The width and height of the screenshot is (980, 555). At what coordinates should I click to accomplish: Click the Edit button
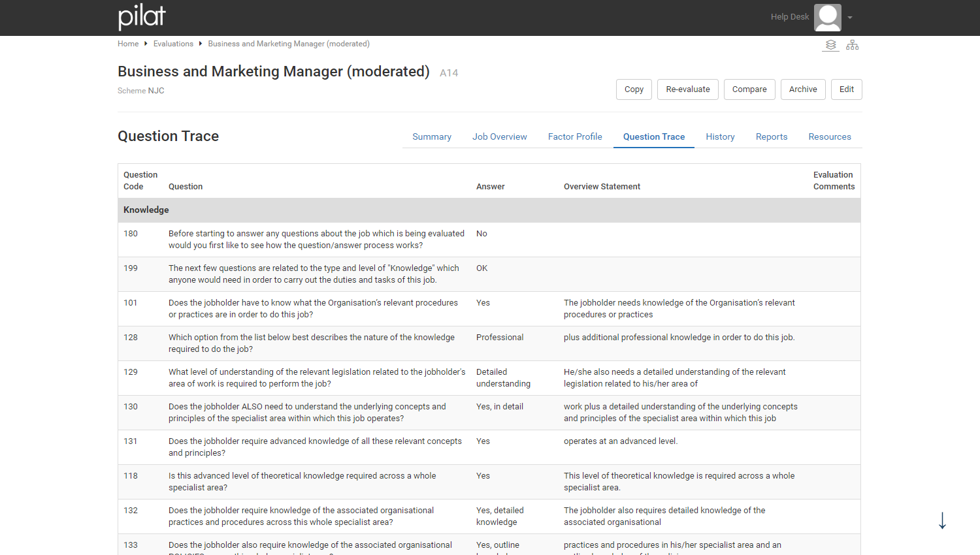[x=847, y=89]
